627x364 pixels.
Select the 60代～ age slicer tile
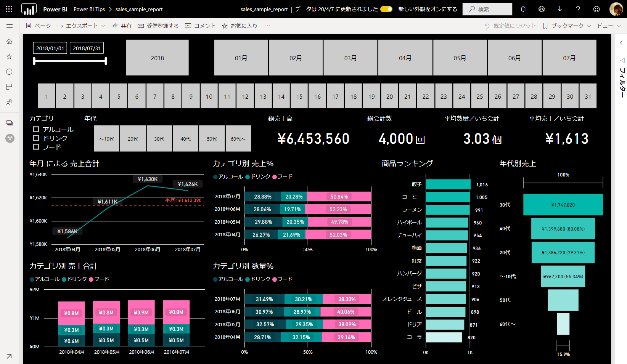coord(238,139)
